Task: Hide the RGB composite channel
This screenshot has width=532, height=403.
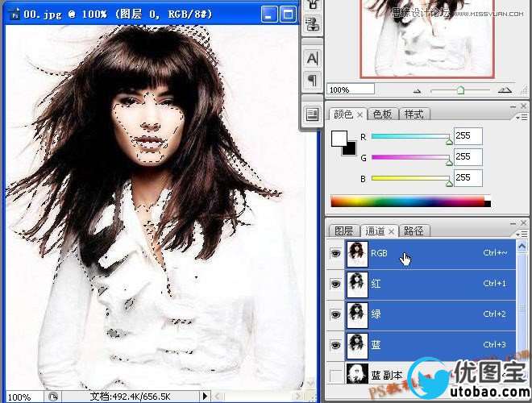Action: 335,253
